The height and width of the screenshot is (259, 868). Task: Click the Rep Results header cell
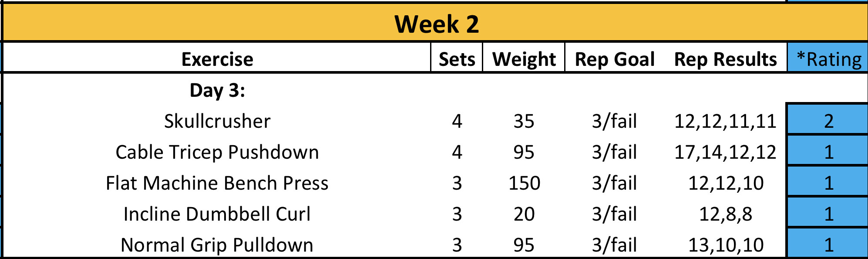point(725,59)
